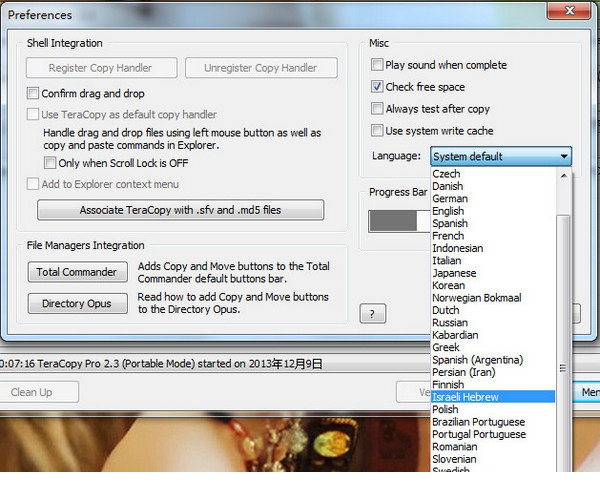The height and width of the screenshot is (490, 600).
Task: Click Clean Up in TeraCopy window
Action: click(x=39, y=392)
